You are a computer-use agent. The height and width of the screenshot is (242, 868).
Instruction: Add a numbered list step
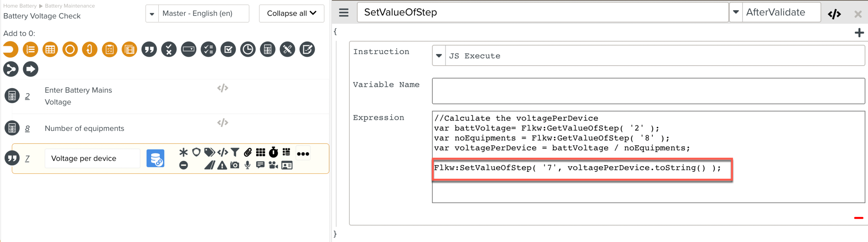(31, 49)
